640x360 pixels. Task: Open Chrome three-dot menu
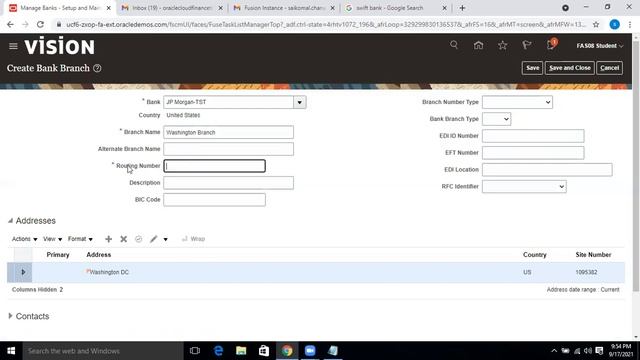point(630,24)
